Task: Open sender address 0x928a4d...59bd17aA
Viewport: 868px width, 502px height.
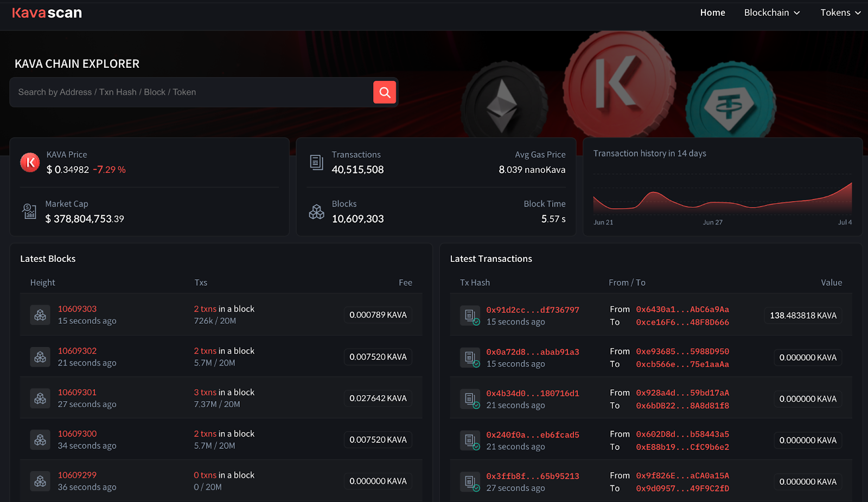Action: [x=682, y=393]
